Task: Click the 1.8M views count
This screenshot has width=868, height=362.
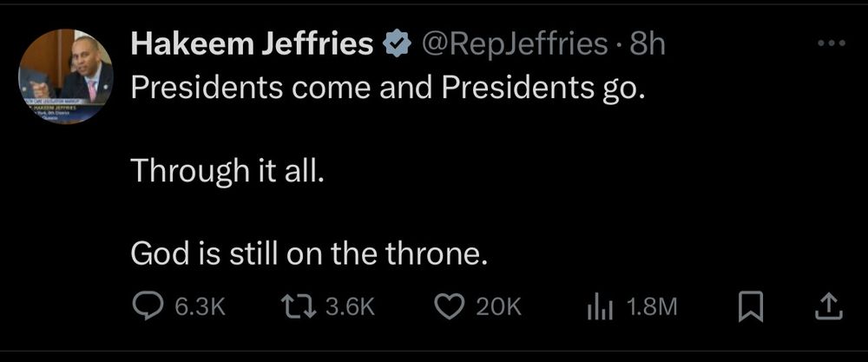Action: click(x=651, y=306)
